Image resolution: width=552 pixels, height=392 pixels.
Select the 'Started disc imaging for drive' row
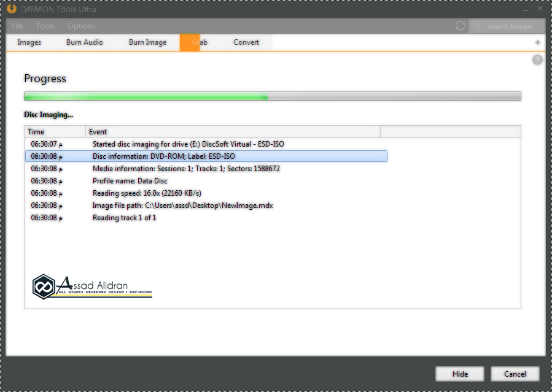pyautogui.click(x=206, y=144)
